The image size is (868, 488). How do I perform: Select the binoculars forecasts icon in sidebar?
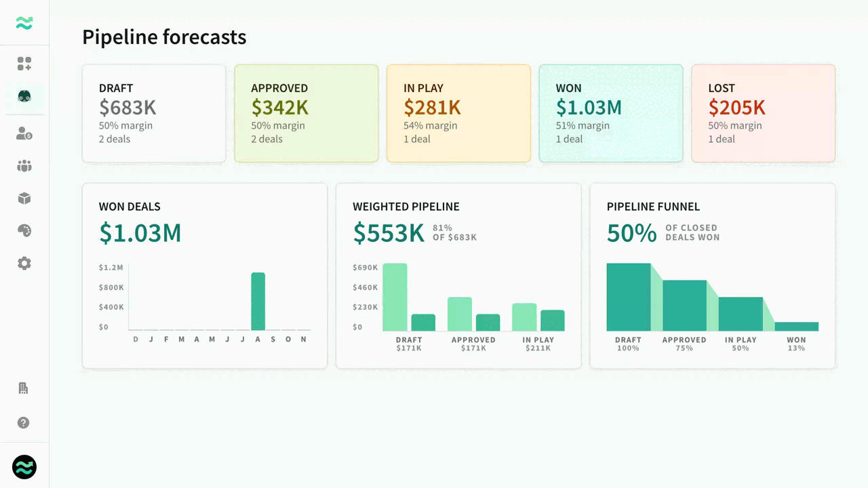[x=24, y=97]
